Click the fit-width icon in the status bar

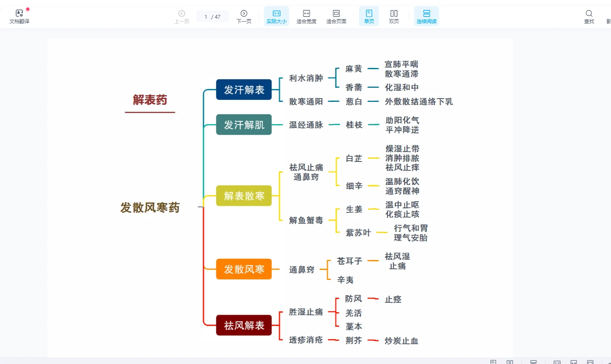[574, 362]
